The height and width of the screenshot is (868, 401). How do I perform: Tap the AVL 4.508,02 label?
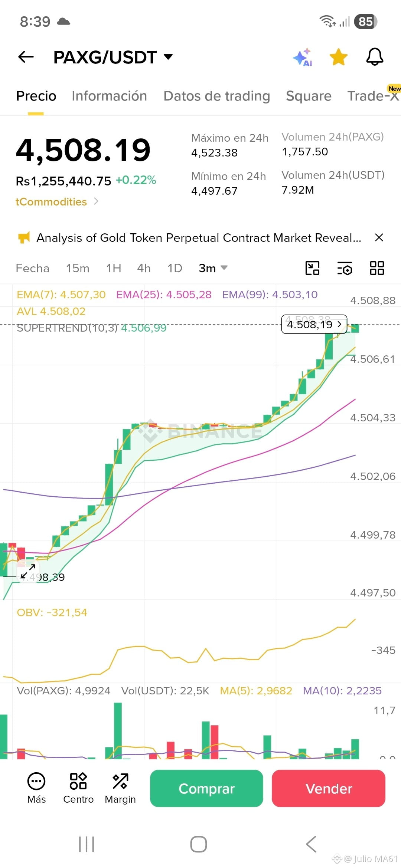click(x=51, y=311)
